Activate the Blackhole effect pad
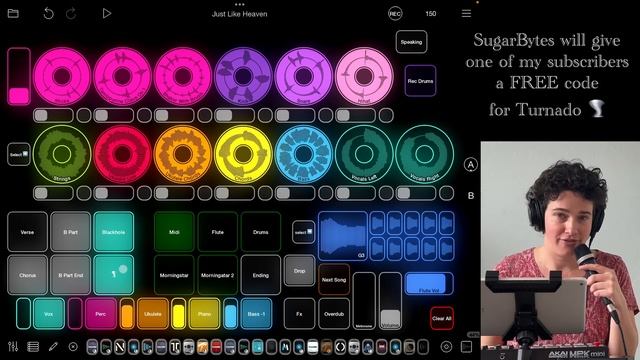Screen dimensions: 640x360 pyautogui.click(x=113, y=232)
